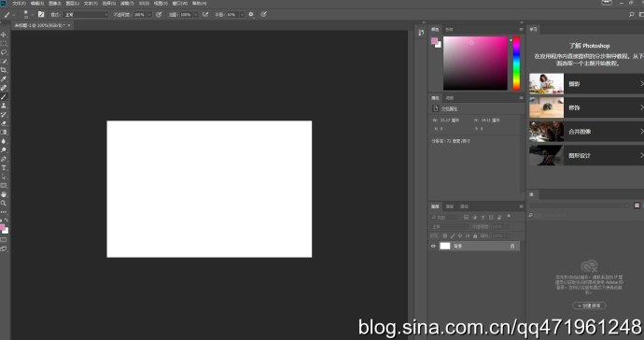The width and height of the screenshot is (644, 340).
Task: Open the search icon at top right
Action: (632, 14)
